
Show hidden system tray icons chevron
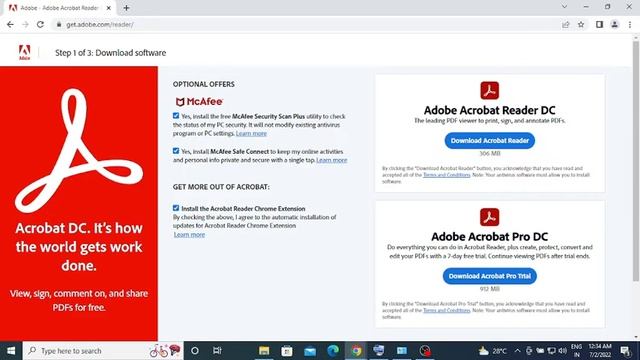coord(517,351)
